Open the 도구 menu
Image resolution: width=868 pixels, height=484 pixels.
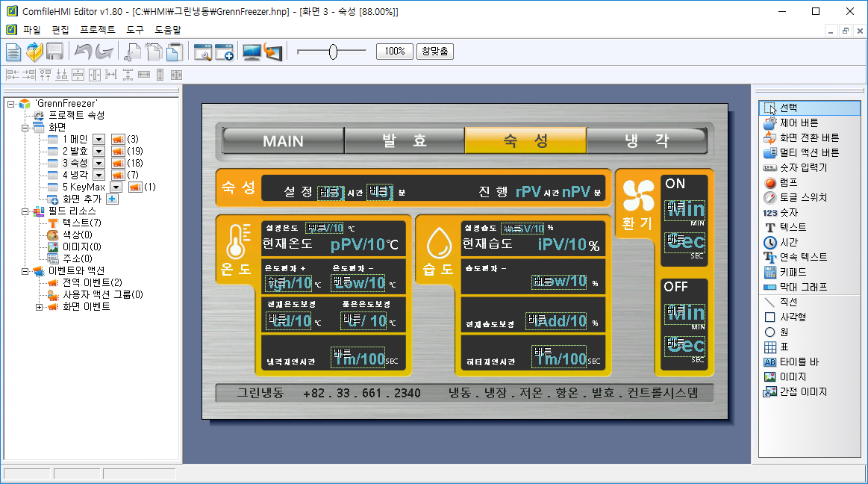pos(135,30)
